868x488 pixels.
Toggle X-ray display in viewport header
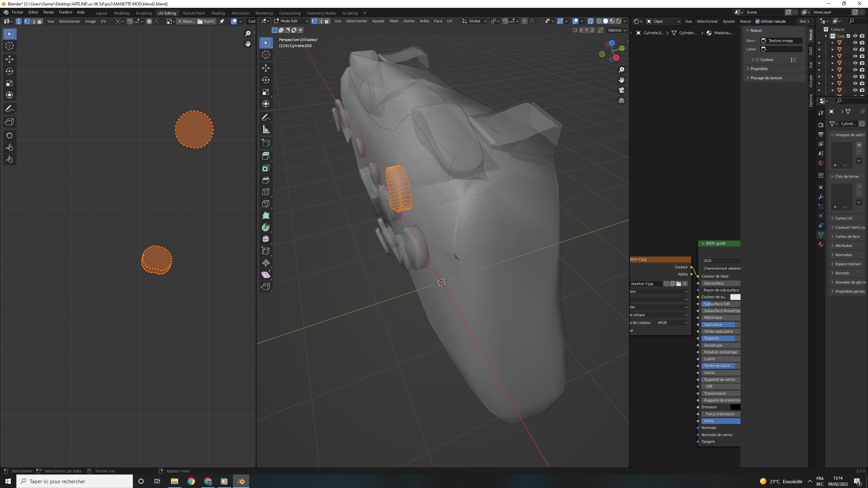coord(590,21)
